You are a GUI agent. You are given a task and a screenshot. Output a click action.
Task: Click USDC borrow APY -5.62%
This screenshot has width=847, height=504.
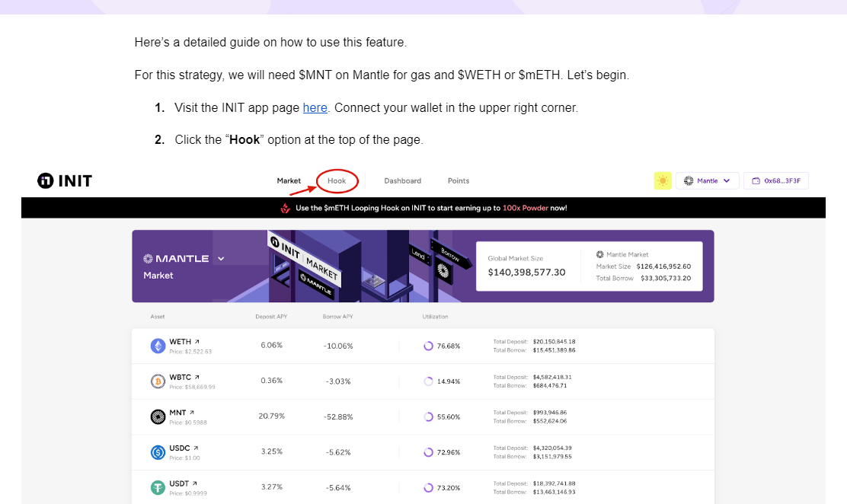click(339, 452)
